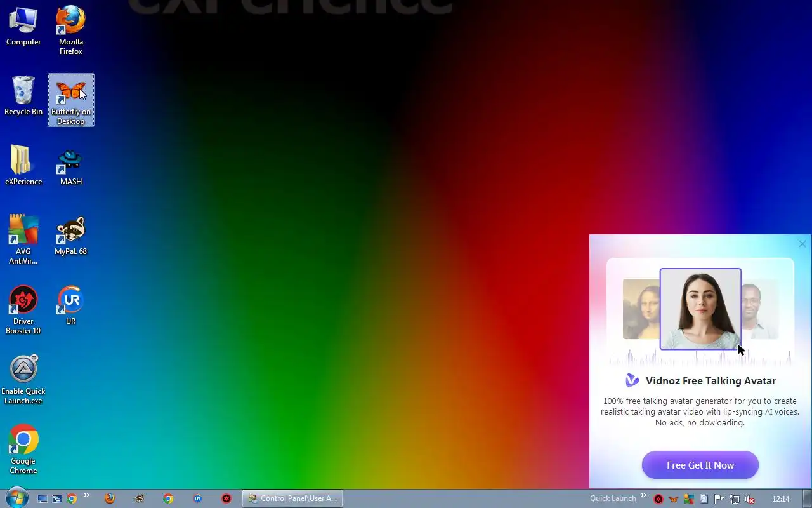Click the woman avatar thumbnail in the ad
Viewport: 812px width, 508px height.
(x=700, y=309)
